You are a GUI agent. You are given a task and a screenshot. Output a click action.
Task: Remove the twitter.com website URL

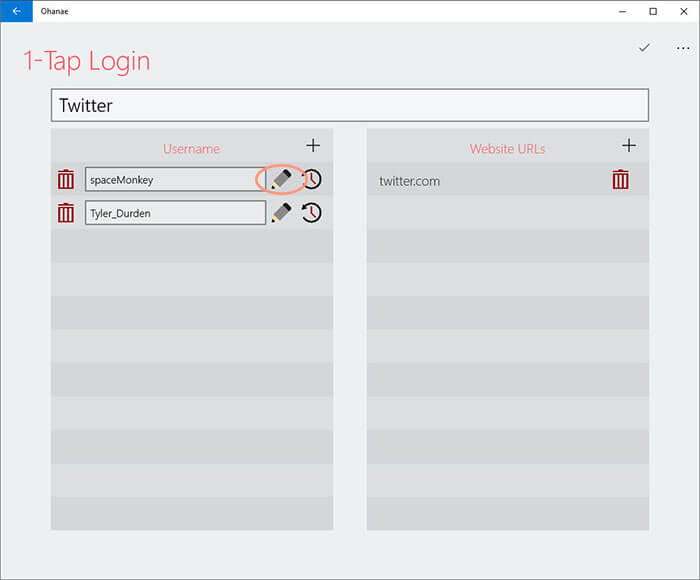(620, 180)
